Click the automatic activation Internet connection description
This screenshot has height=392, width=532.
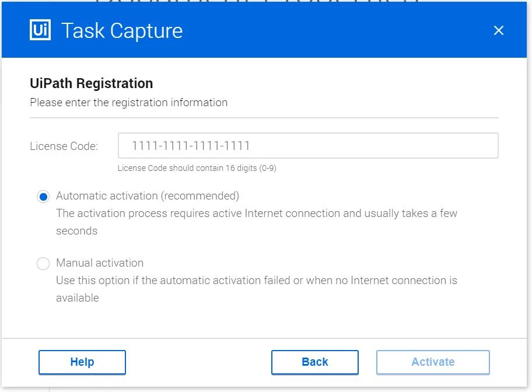(x=257, y=222)
